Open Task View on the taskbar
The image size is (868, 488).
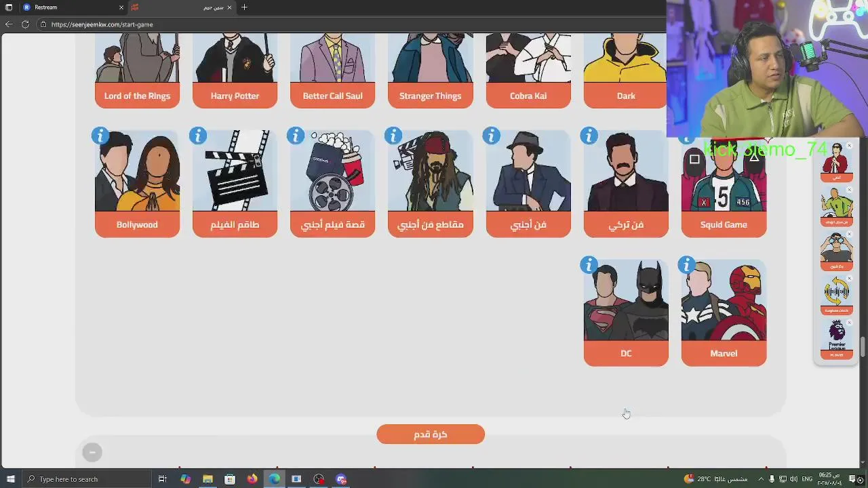point(163,479)
